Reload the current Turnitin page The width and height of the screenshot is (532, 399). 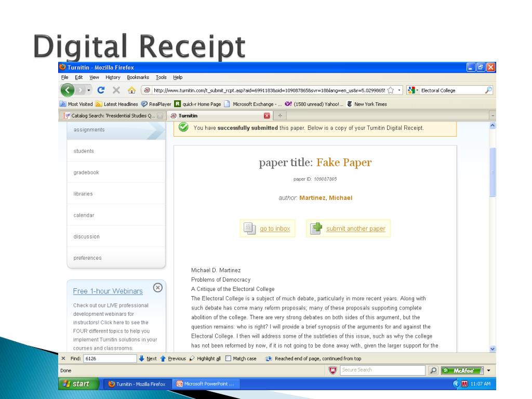coord(101,90)
